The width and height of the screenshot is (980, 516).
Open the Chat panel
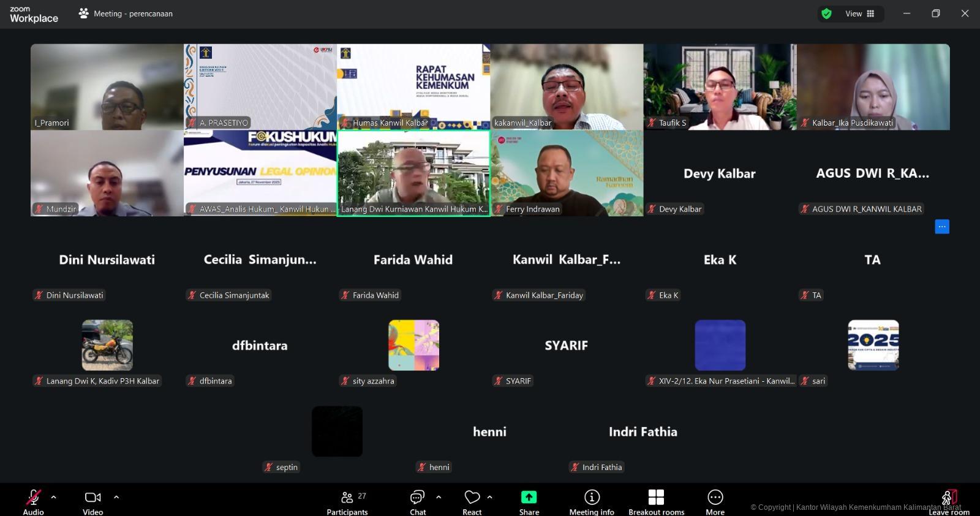[418, 502]
